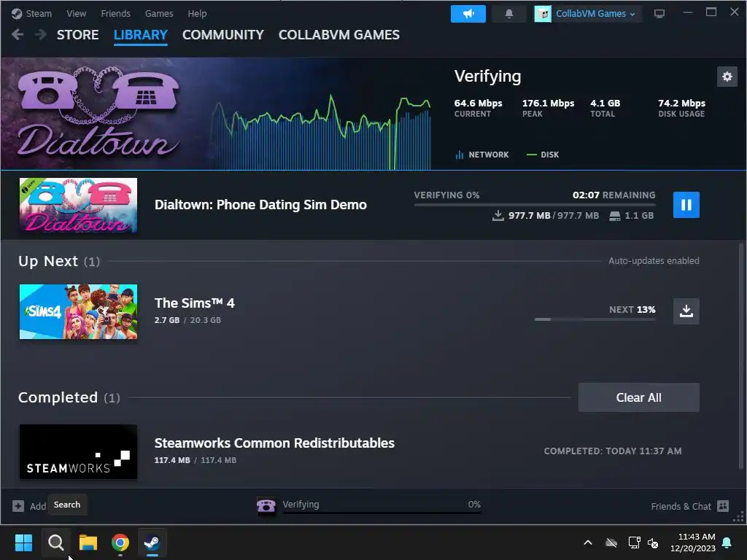
Task: Click the Add a Game plus icon
Action: [18, 506]
